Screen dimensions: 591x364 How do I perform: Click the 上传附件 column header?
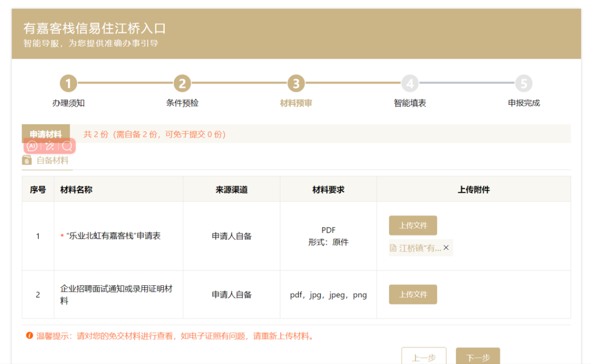pos(473,189)
